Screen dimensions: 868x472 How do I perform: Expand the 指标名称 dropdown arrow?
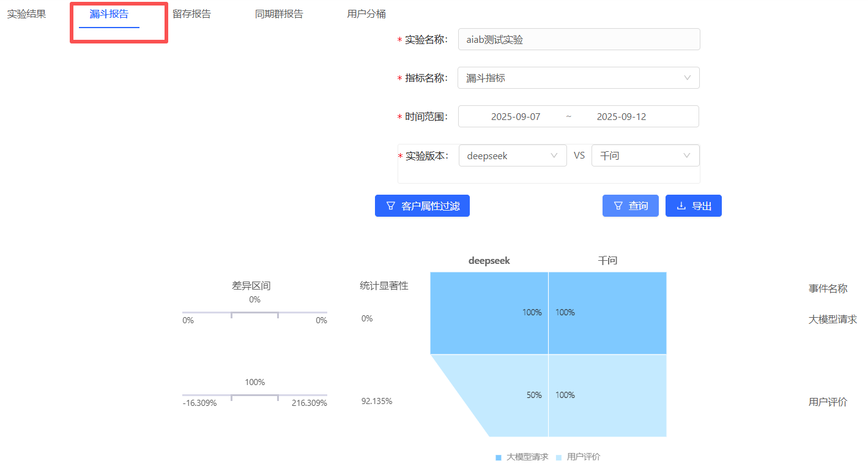pyautogui.click(x=687, y=78)
